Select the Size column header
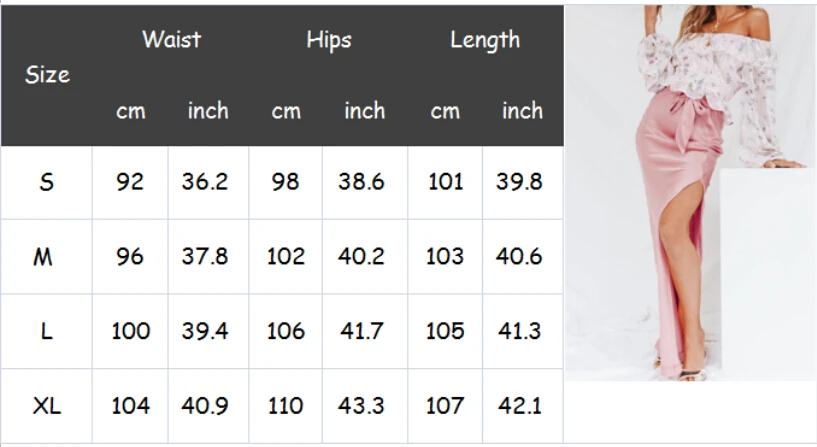Viewport: 817px width, 447px height. click(x=47, y=75)
